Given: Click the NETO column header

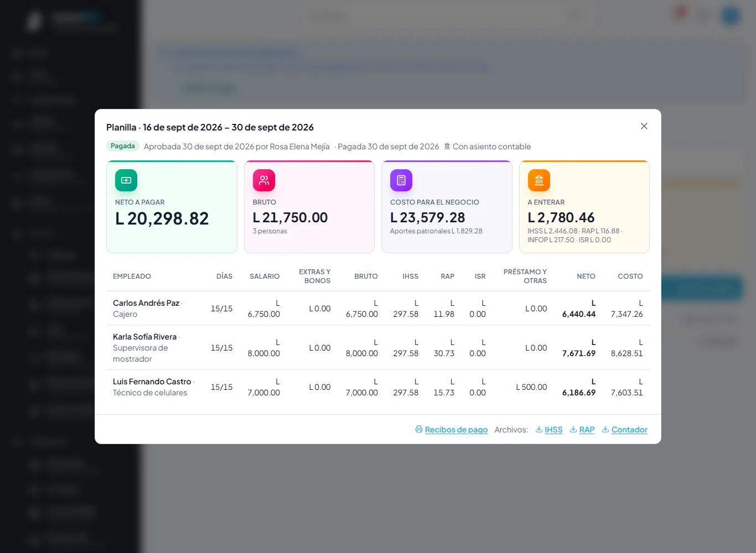Looking at the screenshot, I should point(586,276).
